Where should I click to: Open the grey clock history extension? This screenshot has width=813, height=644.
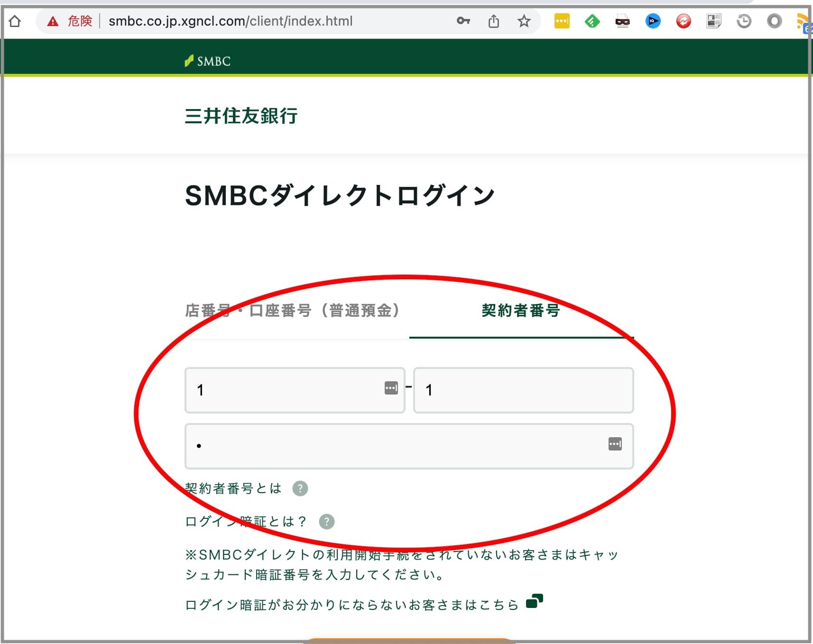(744, 21)
